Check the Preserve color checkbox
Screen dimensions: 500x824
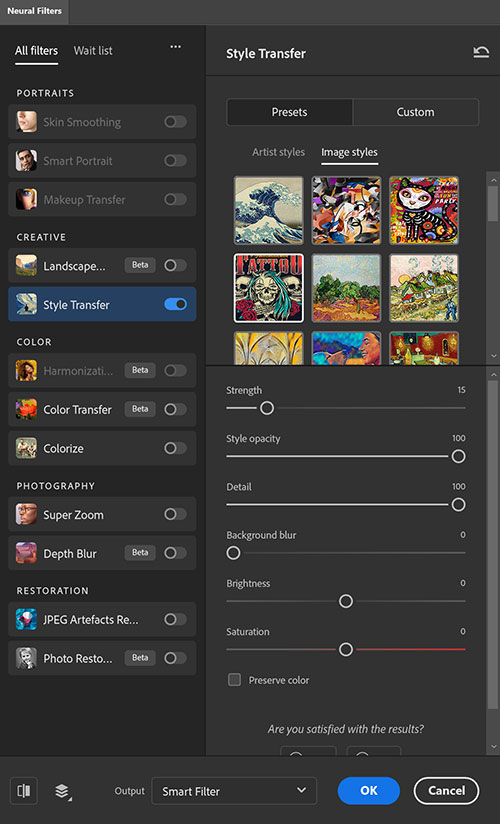pos(234,680)
